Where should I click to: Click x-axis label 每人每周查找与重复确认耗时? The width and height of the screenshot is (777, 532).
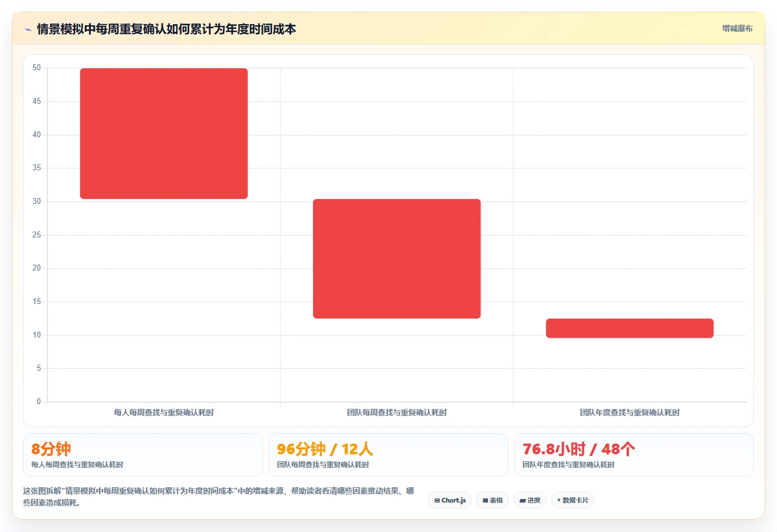(164, 412)
